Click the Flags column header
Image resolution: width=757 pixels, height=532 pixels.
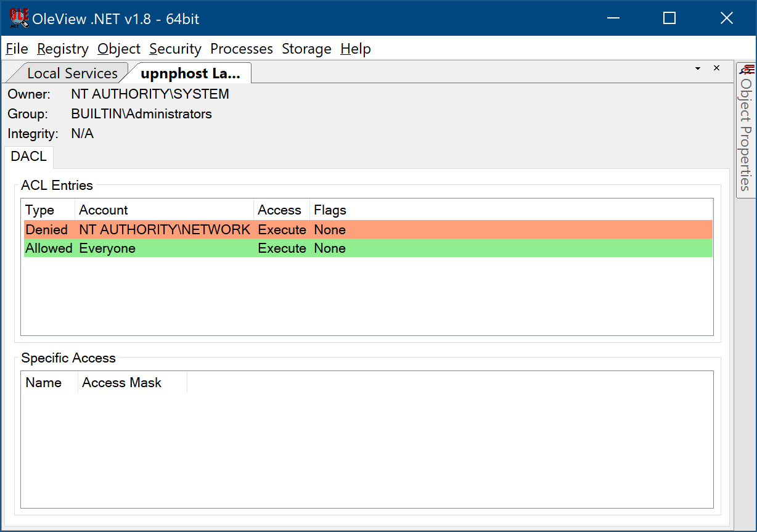[330, 210]
